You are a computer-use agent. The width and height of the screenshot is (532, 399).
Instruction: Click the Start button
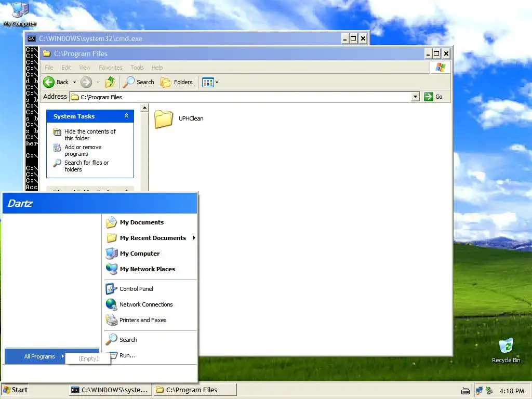(15, 390)
